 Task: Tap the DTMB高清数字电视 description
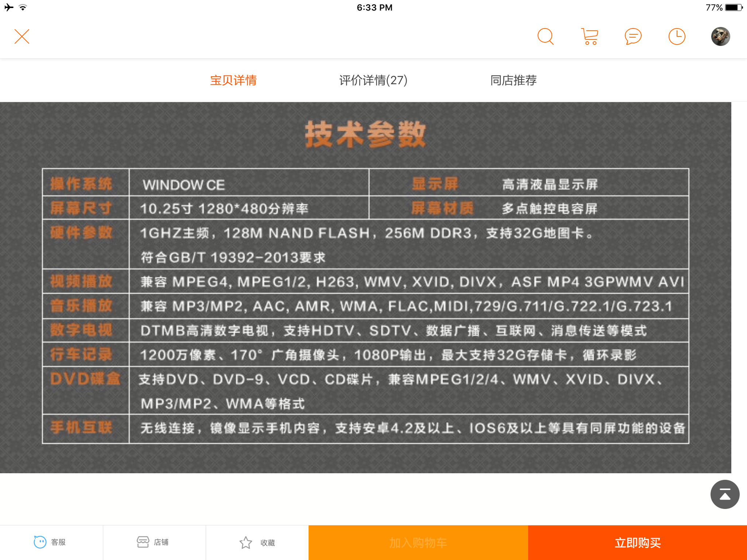coord(394,331)
